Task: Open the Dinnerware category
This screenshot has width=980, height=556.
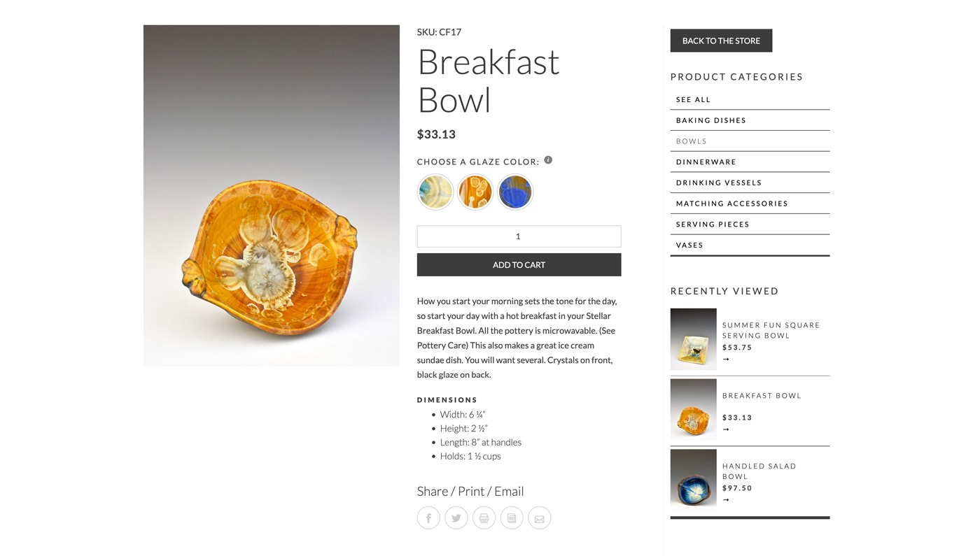Action: point(706,162)
